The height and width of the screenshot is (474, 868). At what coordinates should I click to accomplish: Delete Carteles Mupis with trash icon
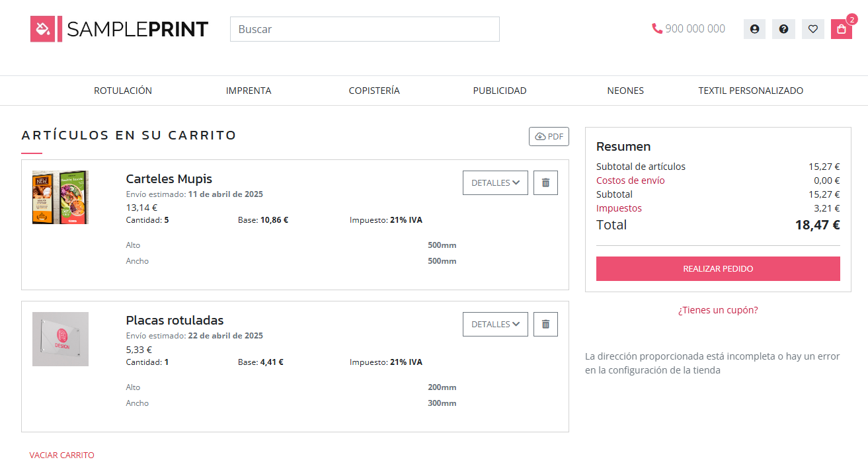(545, 183)
